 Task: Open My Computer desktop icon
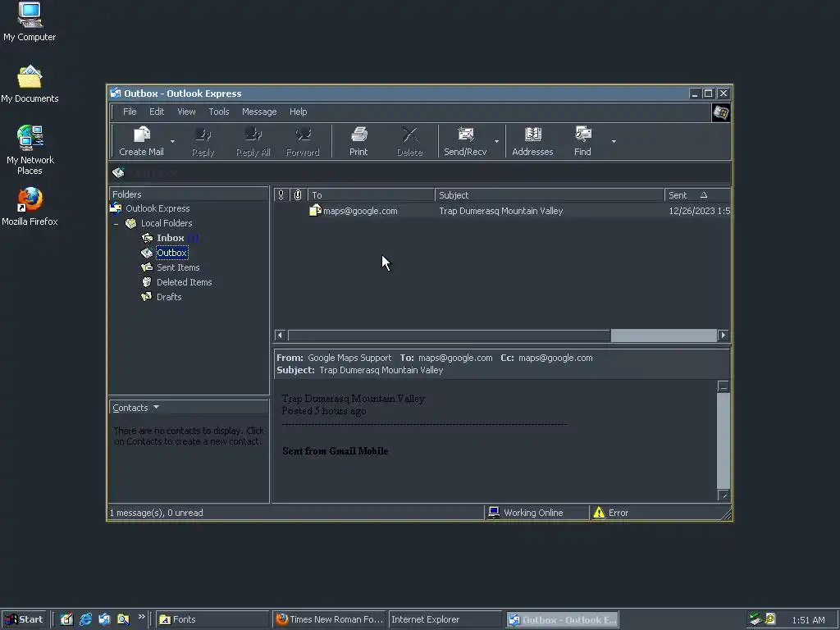coord(30,21)
